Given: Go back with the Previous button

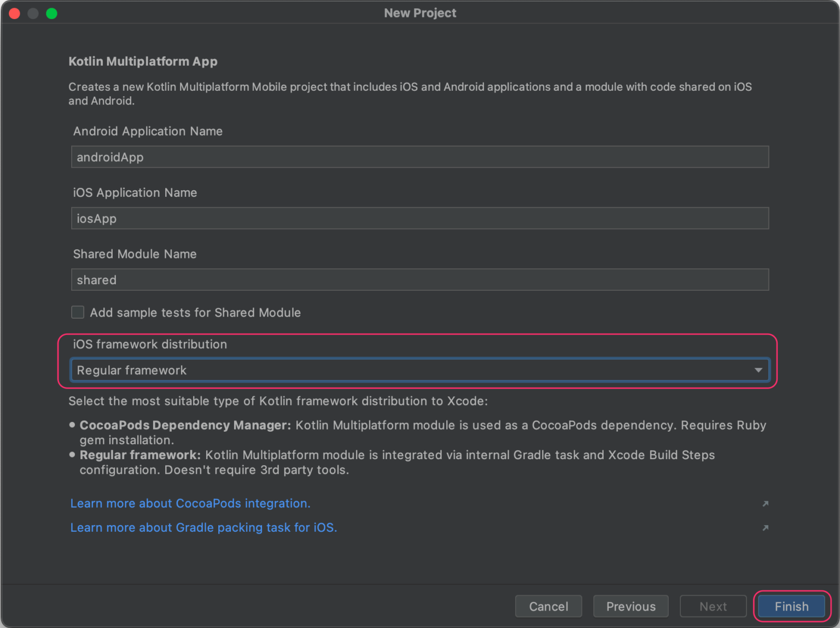Looking at the screenshot, I should 631,606.
